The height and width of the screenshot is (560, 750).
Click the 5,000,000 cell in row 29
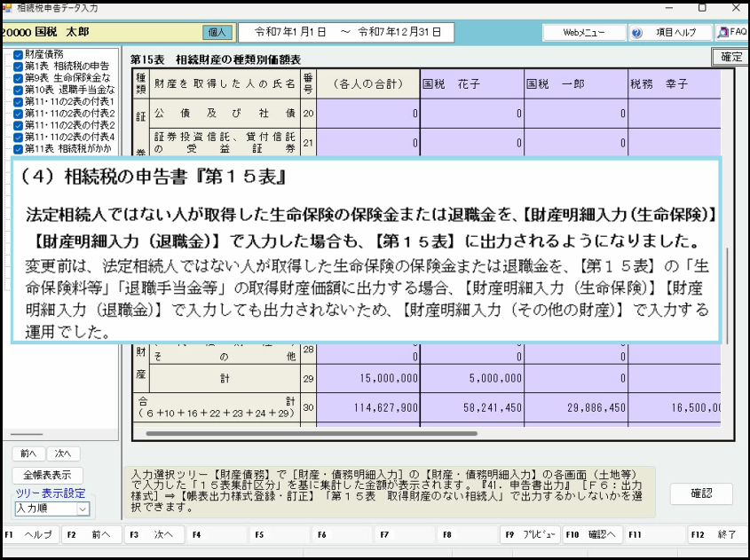click(471, 378)
